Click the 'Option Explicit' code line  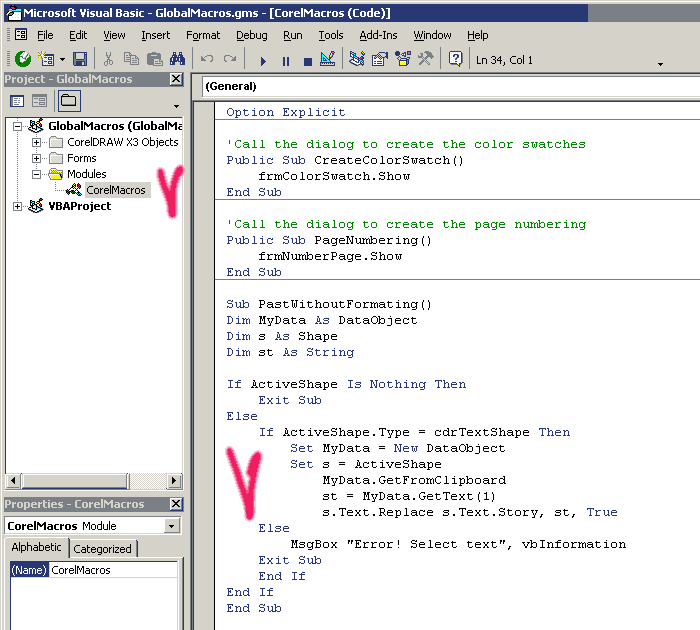tap(286, 112)
